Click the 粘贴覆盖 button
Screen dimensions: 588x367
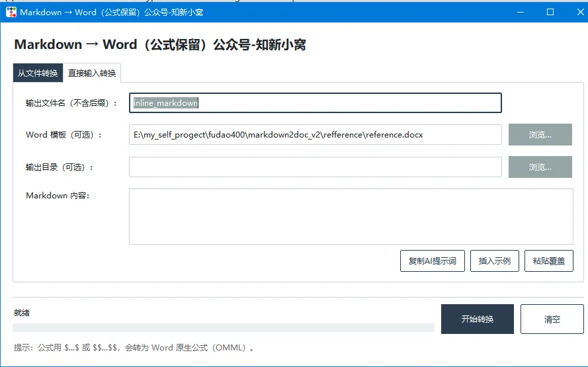tap(548, 261)
